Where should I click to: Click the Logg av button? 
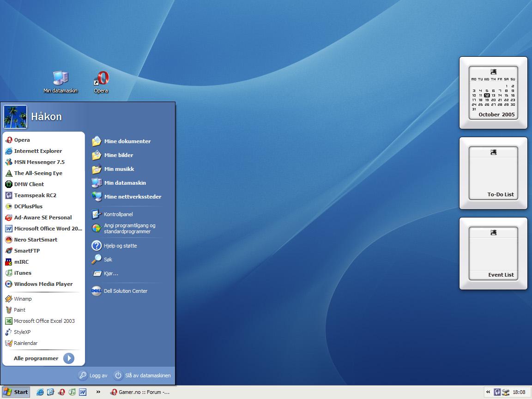[x=93, y=375]
